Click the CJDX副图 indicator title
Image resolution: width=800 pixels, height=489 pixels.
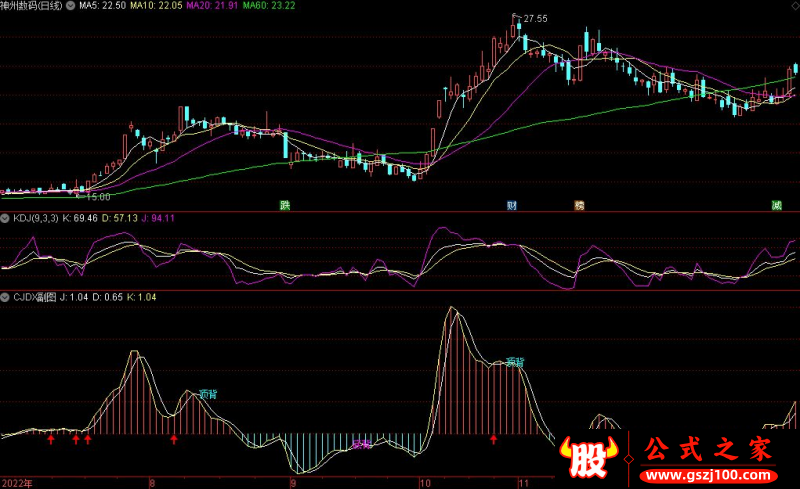pos(35,298)
